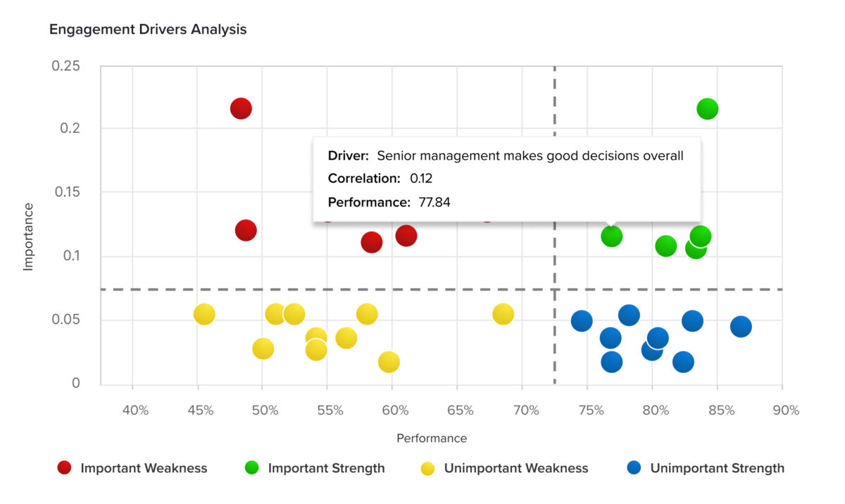Click the green point under the tooltip pointer
Viewport: 845px width, 504px height.
pos(611,236)
